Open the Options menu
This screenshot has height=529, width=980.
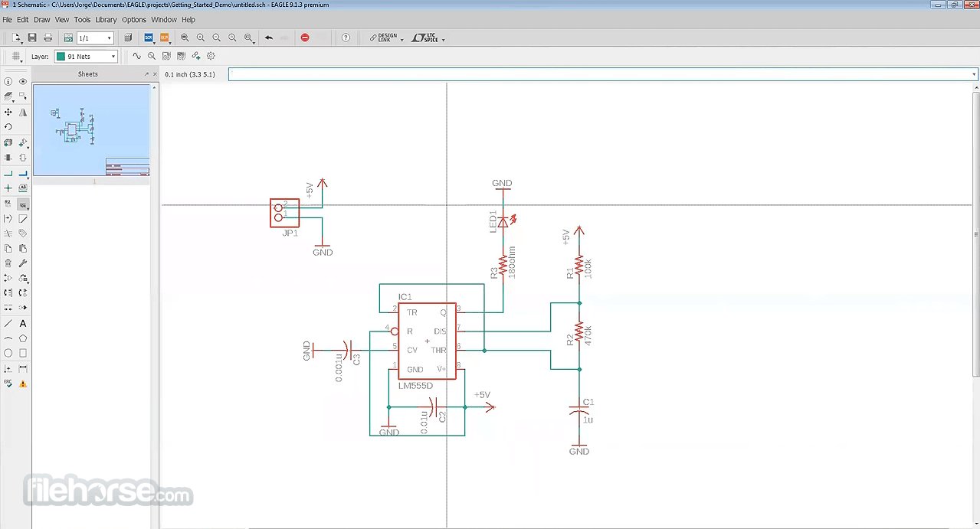tap(134, 20)
